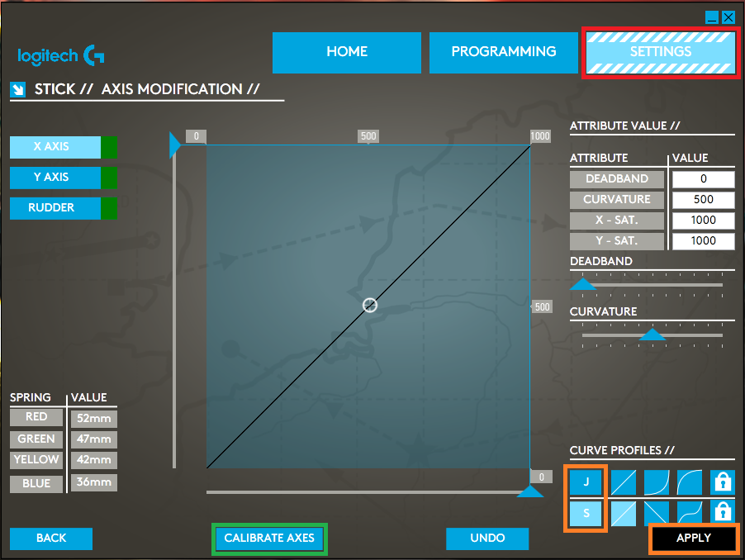Click the Y - SAT. attribute label

tap(617, 241)
